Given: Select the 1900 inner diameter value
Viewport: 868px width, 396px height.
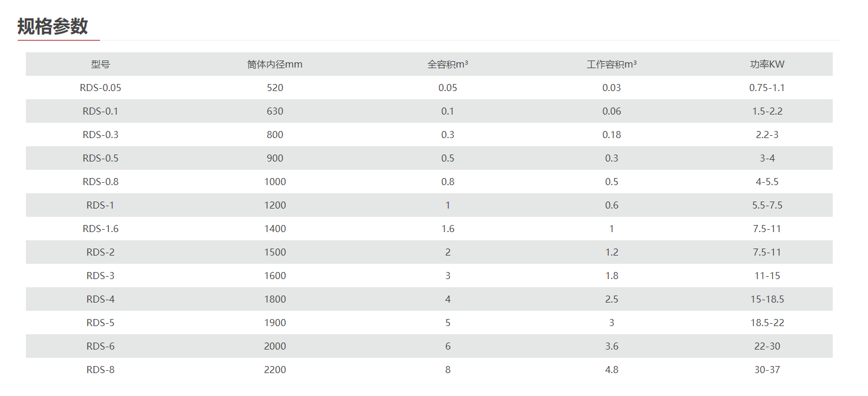Looking at the screenshot, I should [275, 323].
